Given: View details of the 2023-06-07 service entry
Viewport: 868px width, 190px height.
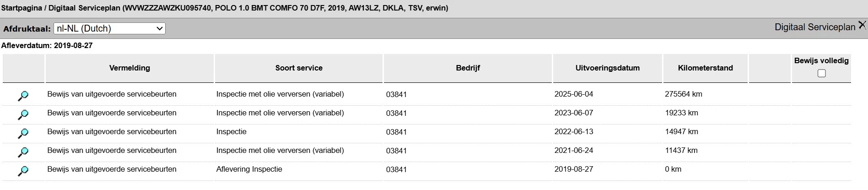Looking at the screenshot, I should coord(23,114).
